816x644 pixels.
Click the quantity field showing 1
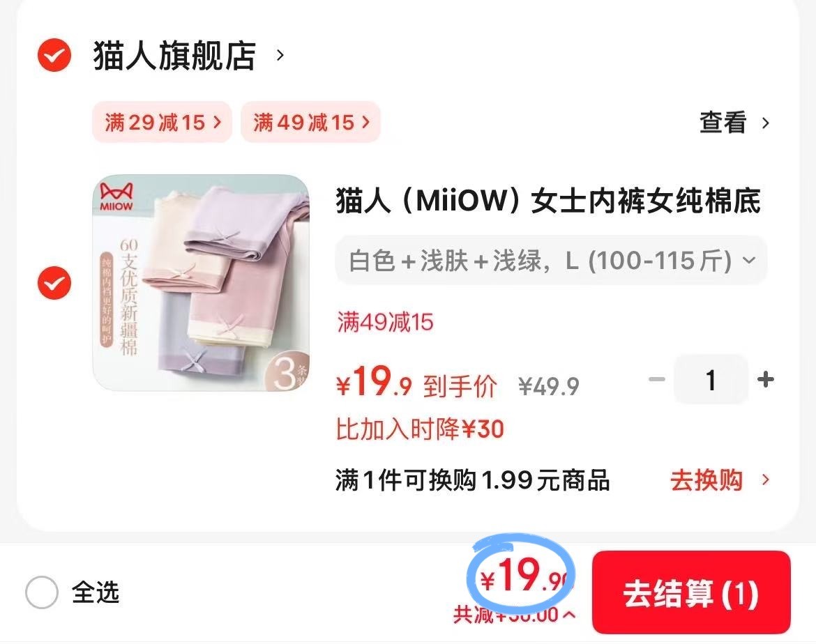click(x=711, y=380)
